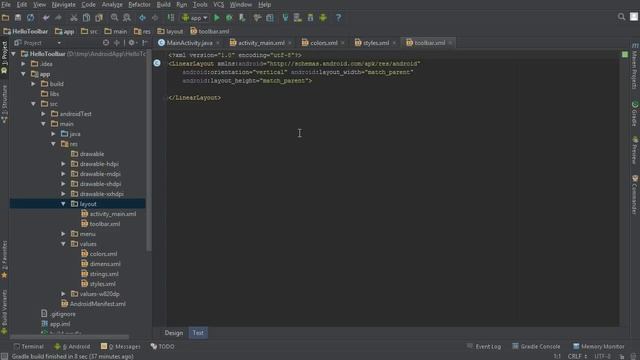
Task: Click the Save All toolbar icon
Action: (x=18, y=18)
